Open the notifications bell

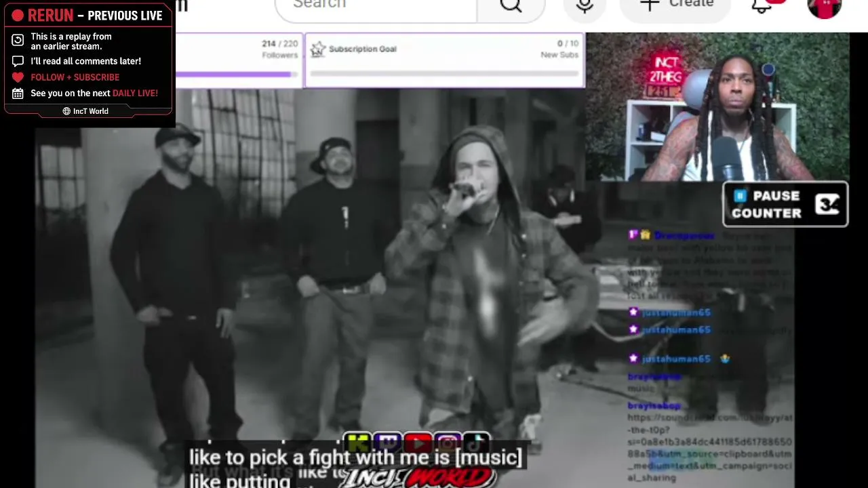coord(762,6)
